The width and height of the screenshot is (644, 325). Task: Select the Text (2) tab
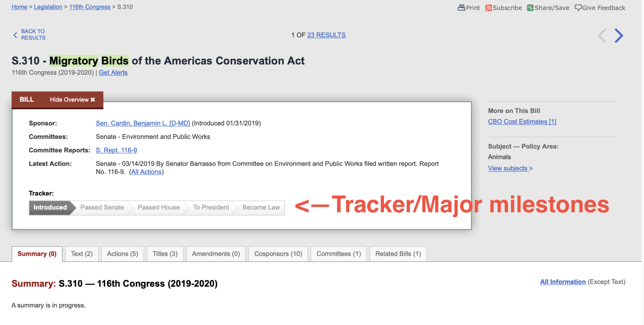[x=81, y=254]
